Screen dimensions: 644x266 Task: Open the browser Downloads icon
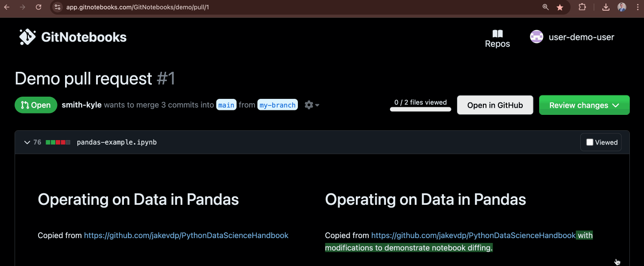click(x=605, y=7)
